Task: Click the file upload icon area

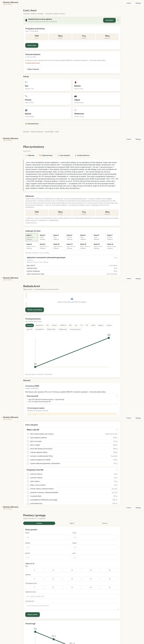Action: pos(72,299)
